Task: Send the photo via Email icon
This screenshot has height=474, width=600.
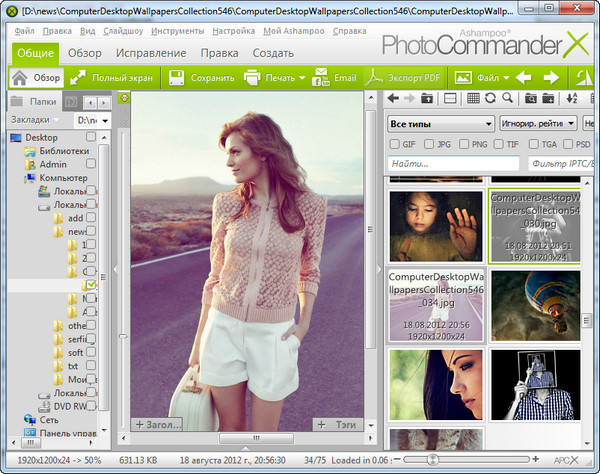Action: pyautogui.click(x=321, y=77)
